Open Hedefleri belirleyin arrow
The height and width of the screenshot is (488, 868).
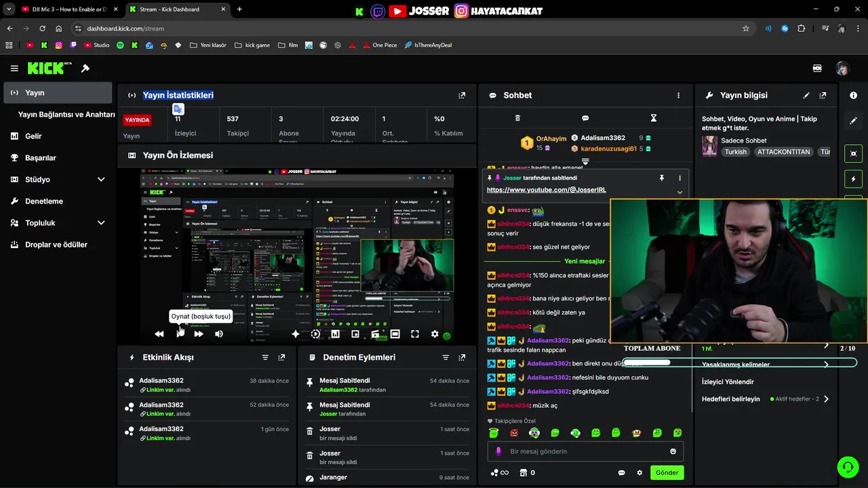[x=826, y=399]
